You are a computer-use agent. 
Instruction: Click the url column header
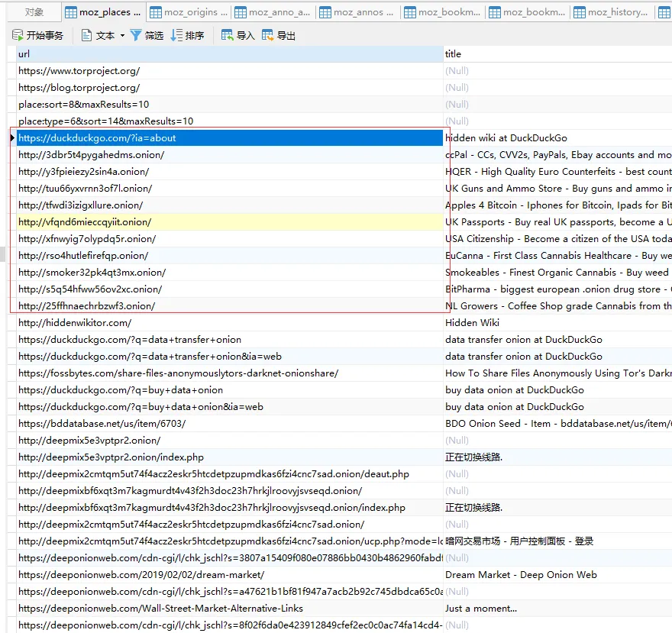pyautogui.click(x=230, y=54)
